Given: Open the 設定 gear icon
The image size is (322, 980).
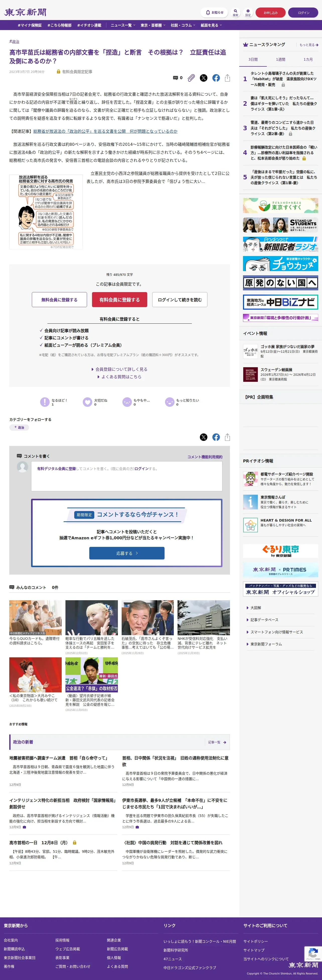Looking at the screenshot, I should tap(248, 13).
